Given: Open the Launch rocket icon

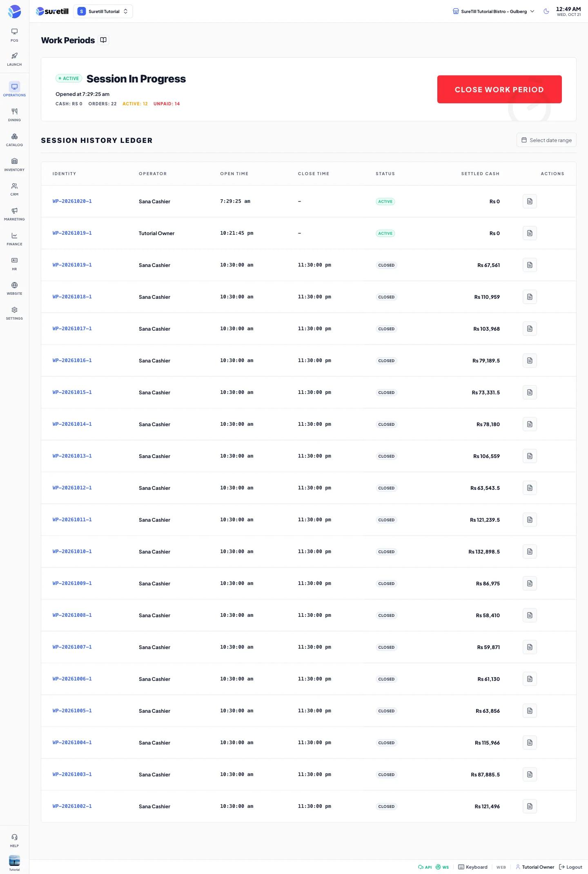Looking at the screenshot, I should [x=14, y=59].
